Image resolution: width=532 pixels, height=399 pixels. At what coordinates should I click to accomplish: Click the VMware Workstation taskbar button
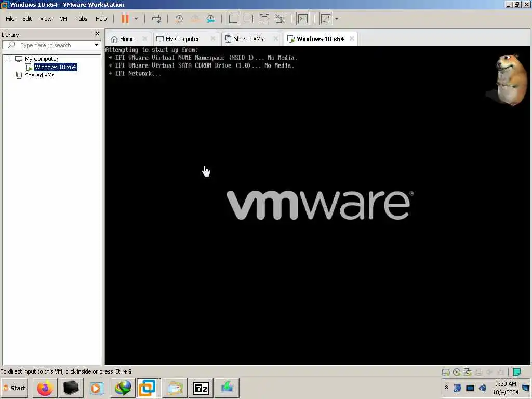[147, 388]
